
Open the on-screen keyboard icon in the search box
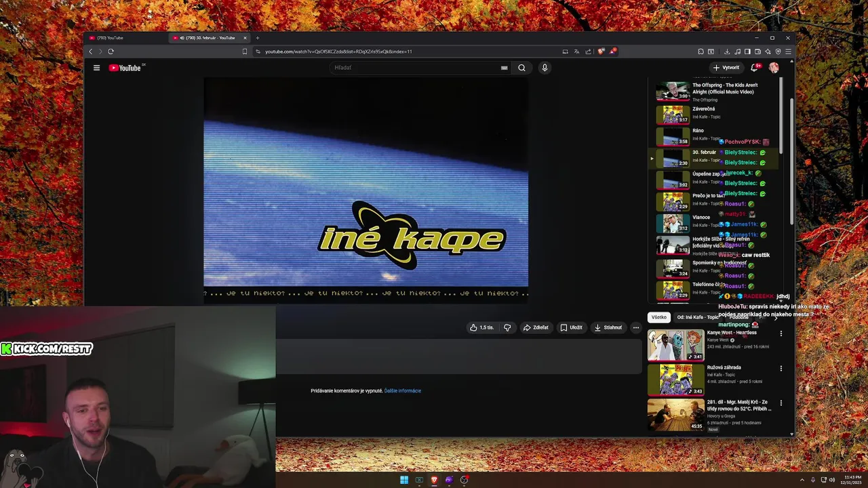point(504,68)
